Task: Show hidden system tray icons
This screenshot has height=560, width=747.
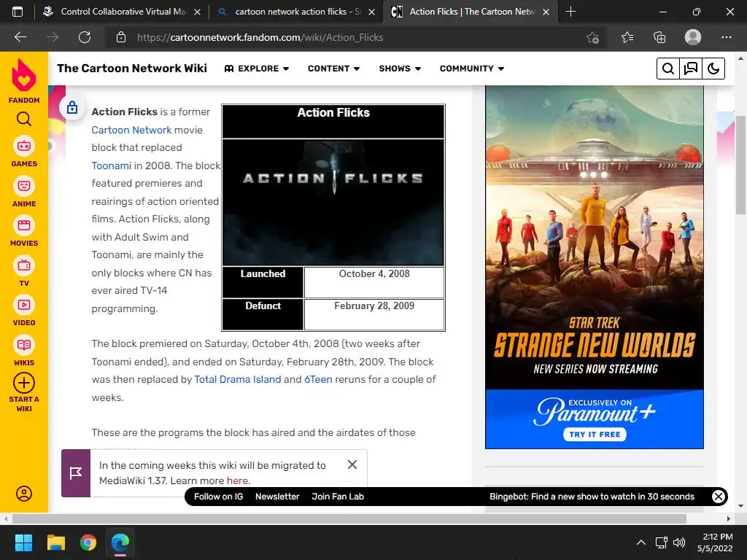Action: click(x=641, y=542)
